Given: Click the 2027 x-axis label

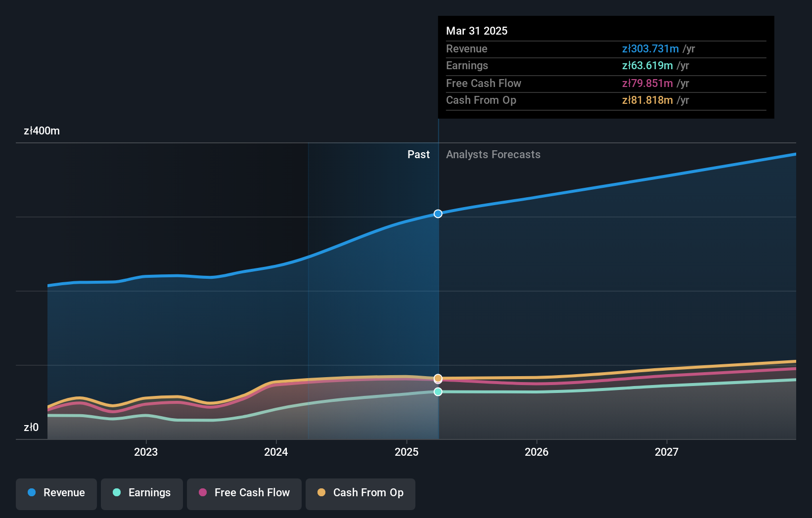Looking at the screenshot, I should coord(667,452).
